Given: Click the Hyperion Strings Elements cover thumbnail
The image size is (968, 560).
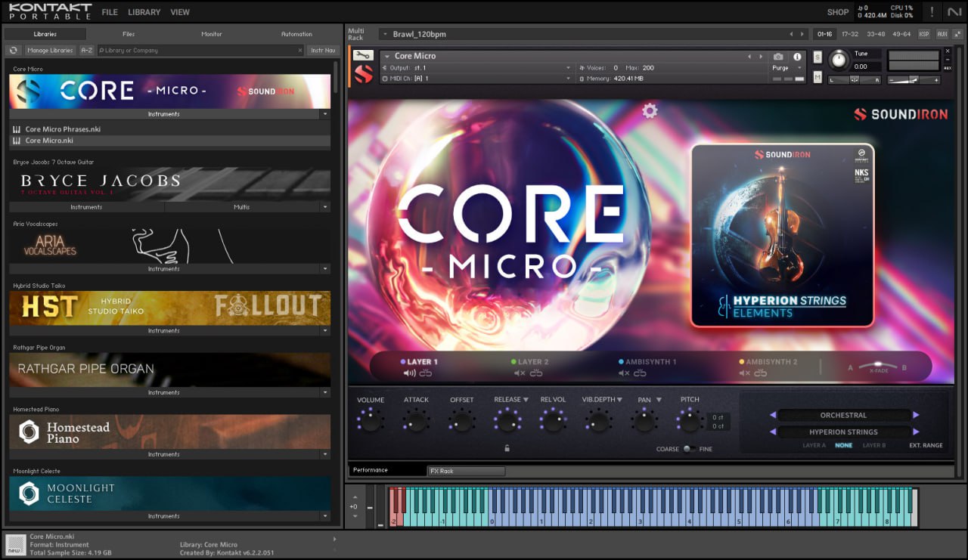Looking at the screenshot, I should pos(783,237).
